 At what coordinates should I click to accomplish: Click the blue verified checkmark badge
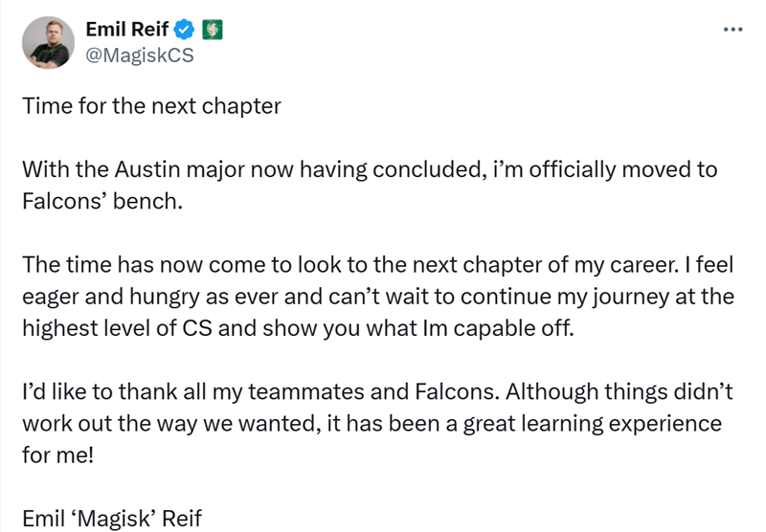(x=184, y=30)
